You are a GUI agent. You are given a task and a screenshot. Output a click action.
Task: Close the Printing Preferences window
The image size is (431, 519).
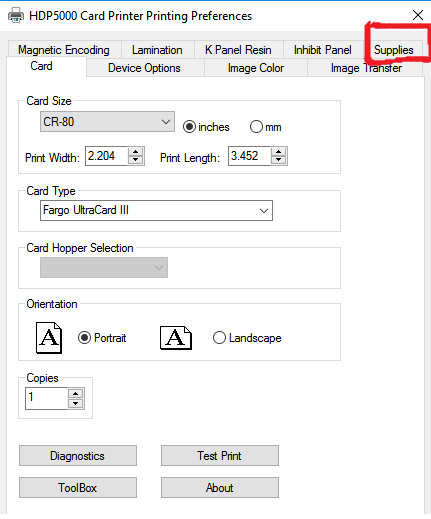(x=418, y=15)
